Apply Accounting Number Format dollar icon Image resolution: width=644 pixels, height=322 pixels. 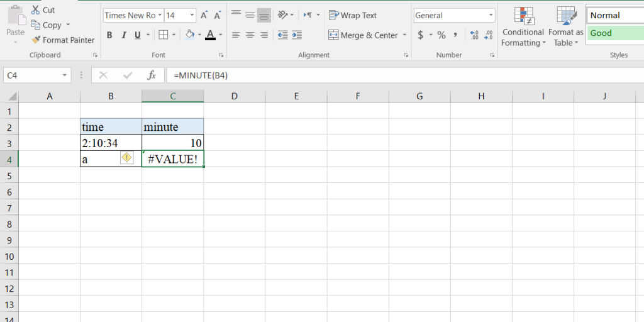420,35
